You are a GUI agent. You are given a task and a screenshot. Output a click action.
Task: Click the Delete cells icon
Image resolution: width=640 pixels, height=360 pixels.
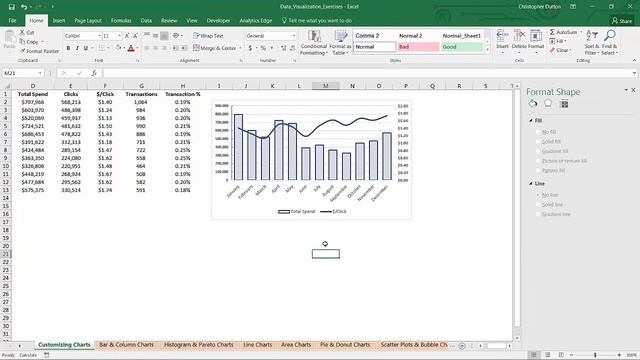(x=519, y=36)
